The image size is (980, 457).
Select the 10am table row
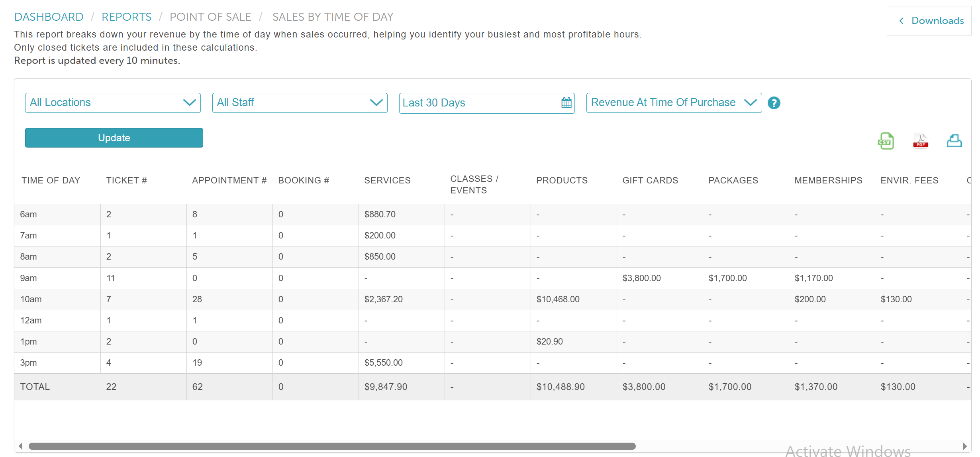[31, 299]
